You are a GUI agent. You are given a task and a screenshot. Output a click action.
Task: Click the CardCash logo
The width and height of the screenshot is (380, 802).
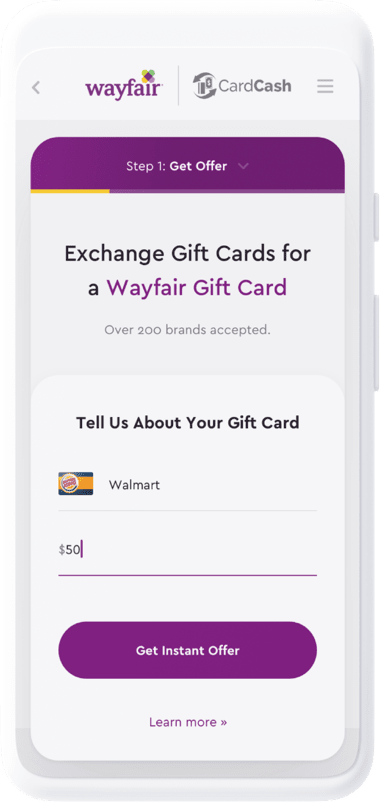click(242, 85)
